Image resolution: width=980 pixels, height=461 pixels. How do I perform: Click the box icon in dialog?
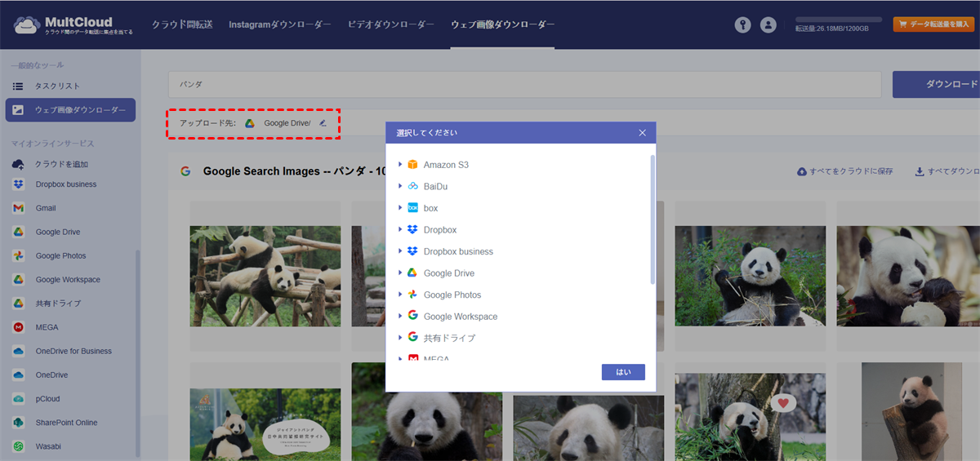[413, 208]
